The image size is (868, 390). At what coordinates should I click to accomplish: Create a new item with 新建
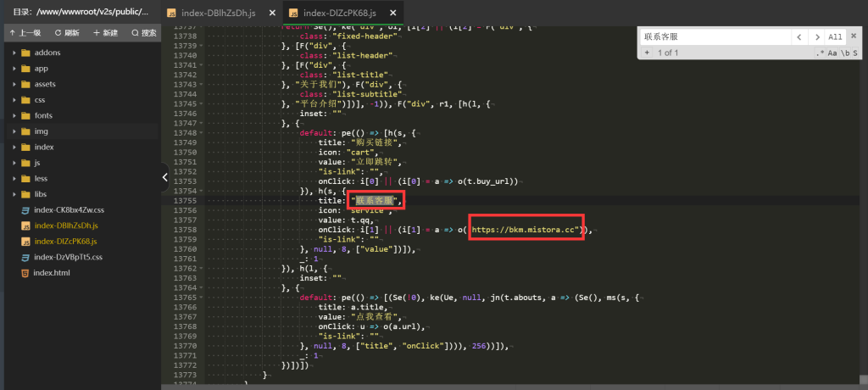click(106, 33)
